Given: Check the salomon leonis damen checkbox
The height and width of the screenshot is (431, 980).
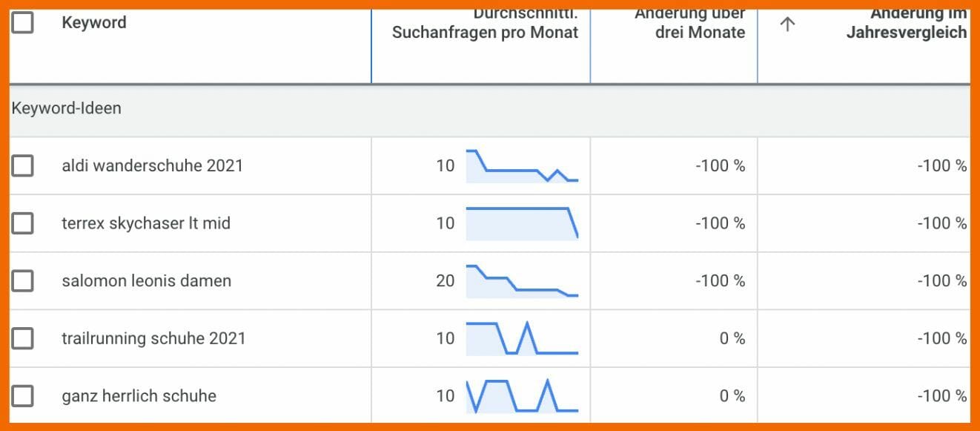Looking at the screenshot, I should click(x=23, y=281).
